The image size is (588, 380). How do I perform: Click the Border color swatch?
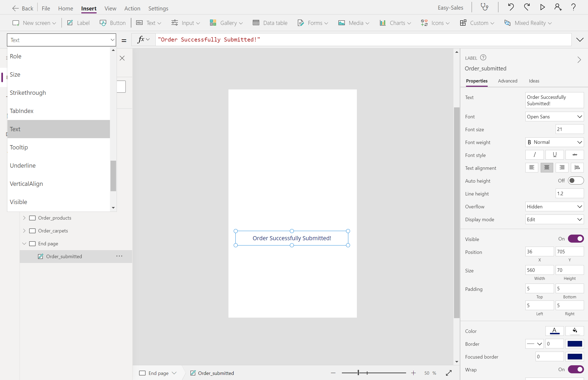[574, 344]
